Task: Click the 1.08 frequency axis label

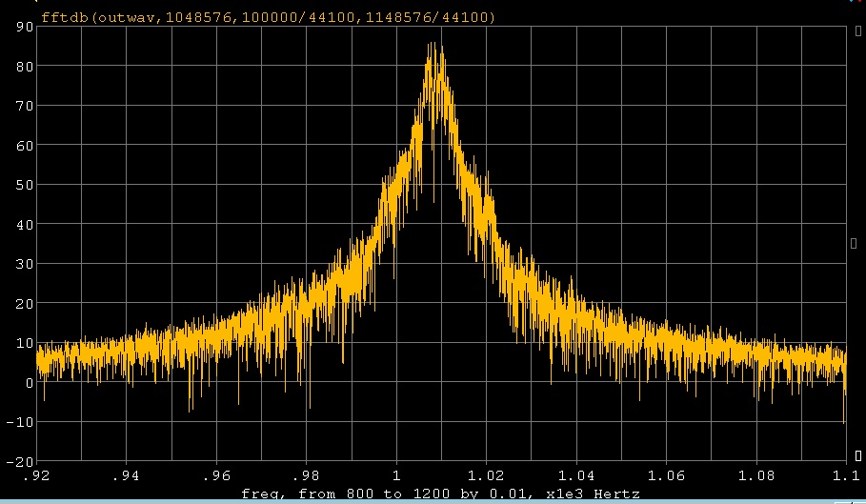Action: 756,475
